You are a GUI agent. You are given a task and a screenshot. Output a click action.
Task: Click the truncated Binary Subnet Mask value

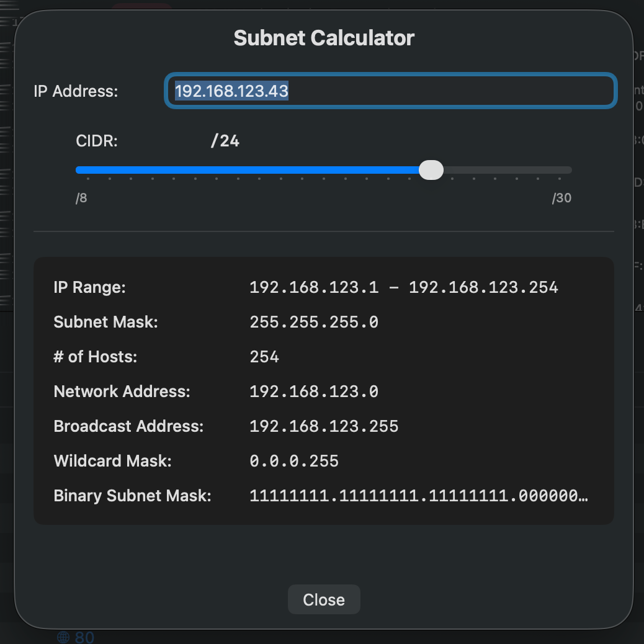click(418, 496)
